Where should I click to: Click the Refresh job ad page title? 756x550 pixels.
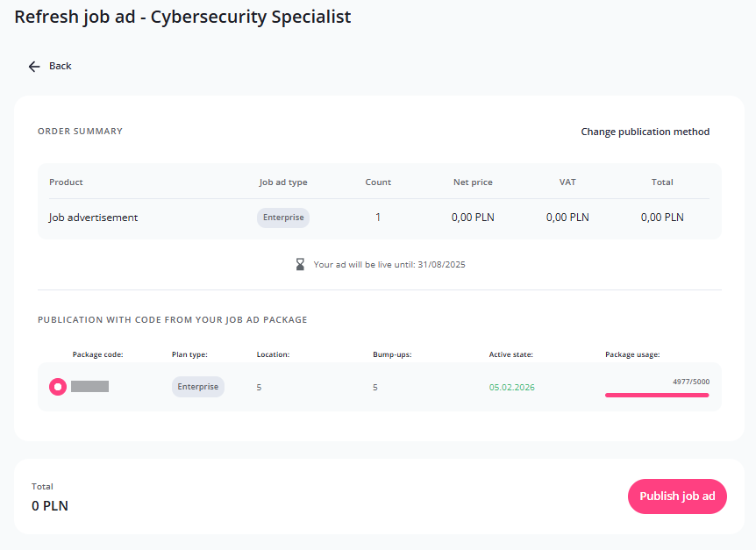(182, 17)
